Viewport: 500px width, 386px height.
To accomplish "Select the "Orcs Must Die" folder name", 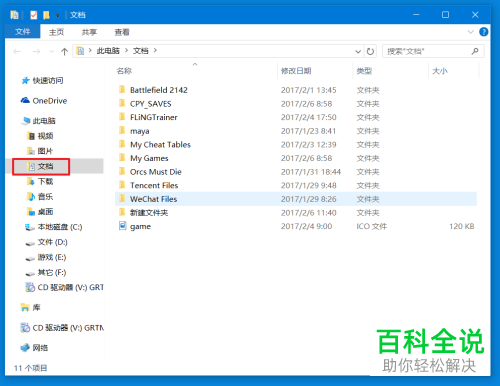I will point(156,172).
